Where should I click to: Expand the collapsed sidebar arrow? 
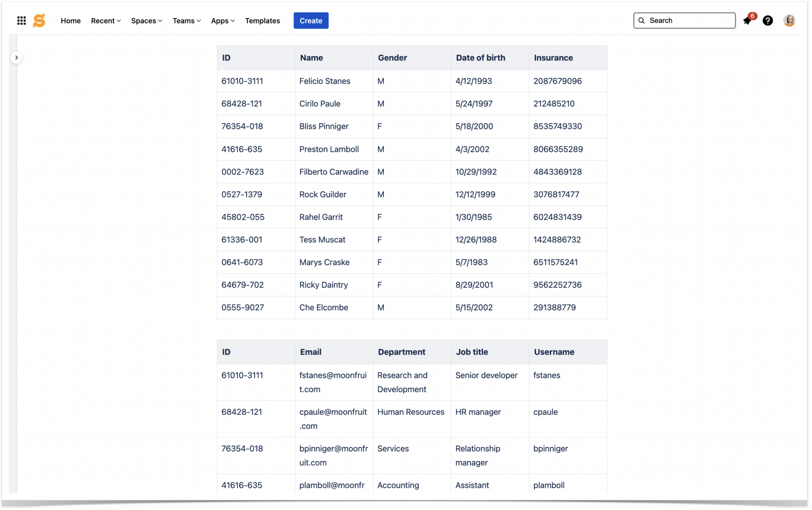pyautogui.click(x=17, y=57)
